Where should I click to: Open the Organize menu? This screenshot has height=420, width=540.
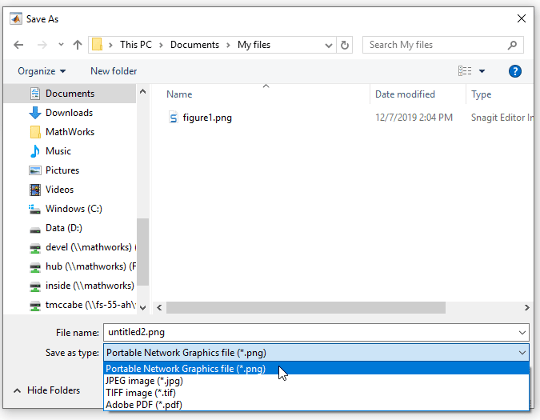(41, 71)
